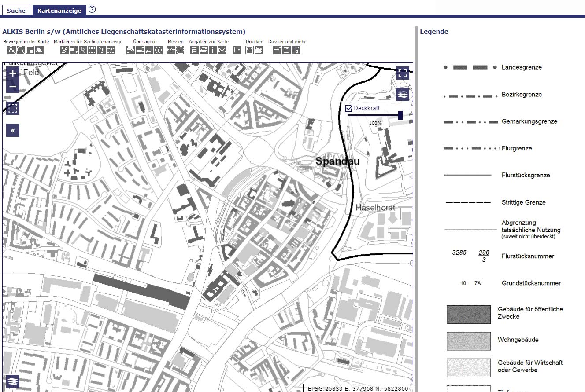Screen dimensions: 585x392
Task: Click the address search magnifier icon with letter A
Action: (11, 50)
